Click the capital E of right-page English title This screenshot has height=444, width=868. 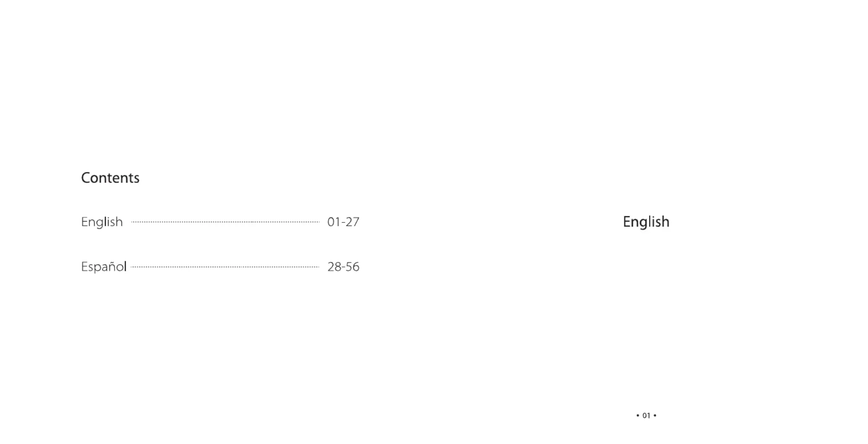[627, 222]
